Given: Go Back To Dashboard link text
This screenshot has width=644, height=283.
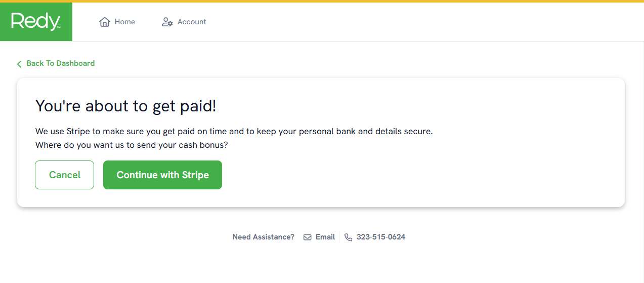Looking at the screenshot, I should [61, 63].
